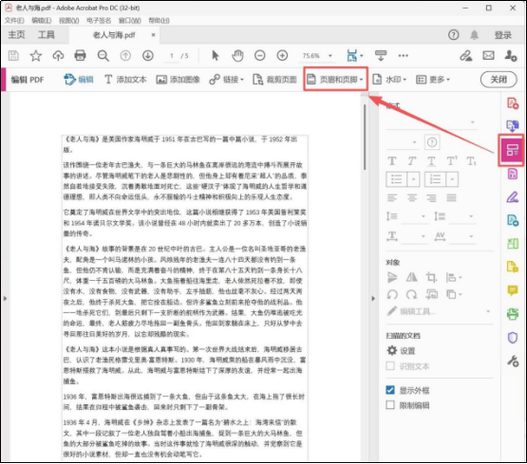Screen dimensions: 527x464
Task: Click the 添加文本 button
Action: tap(125, 79)
